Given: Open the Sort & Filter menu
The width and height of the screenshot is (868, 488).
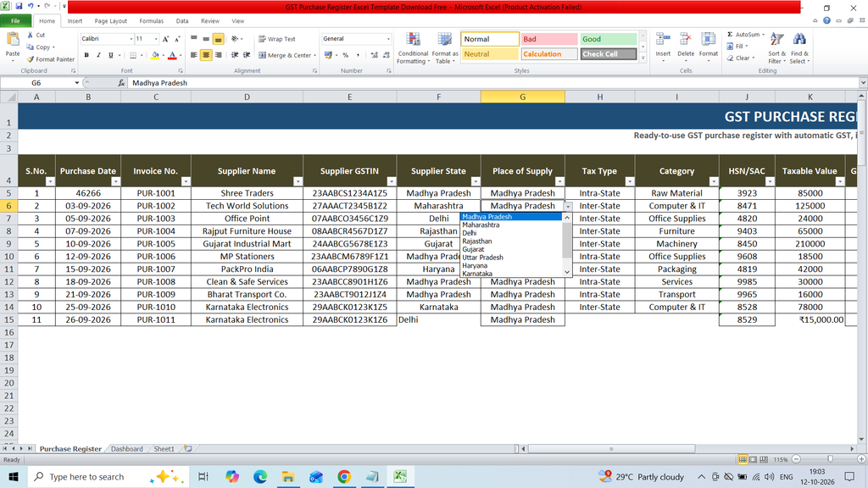Looking at the screenshot, I should coord(776,48).
